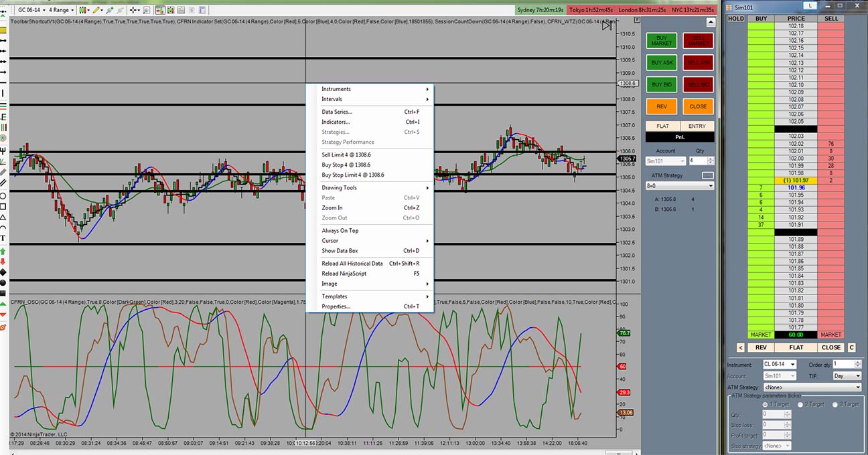Pick the eraser tool at toolbar bottom

pyautogui.click(x=4, y=327)
